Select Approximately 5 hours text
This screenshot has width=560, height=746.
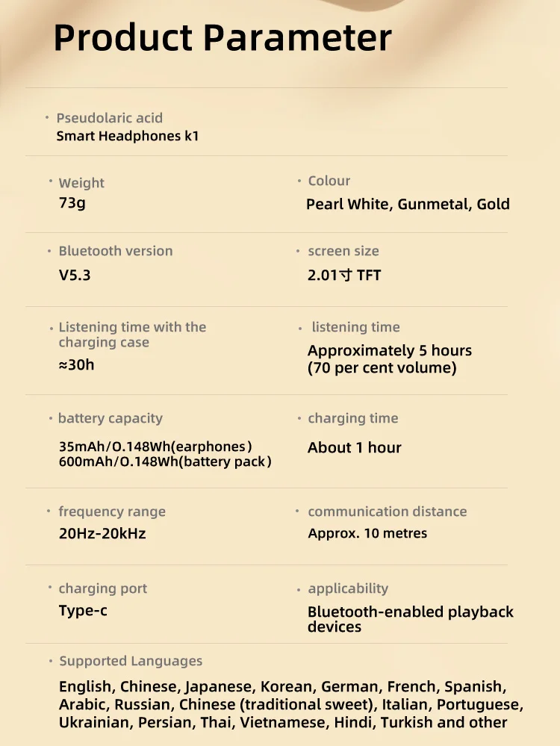click(390, 351)
